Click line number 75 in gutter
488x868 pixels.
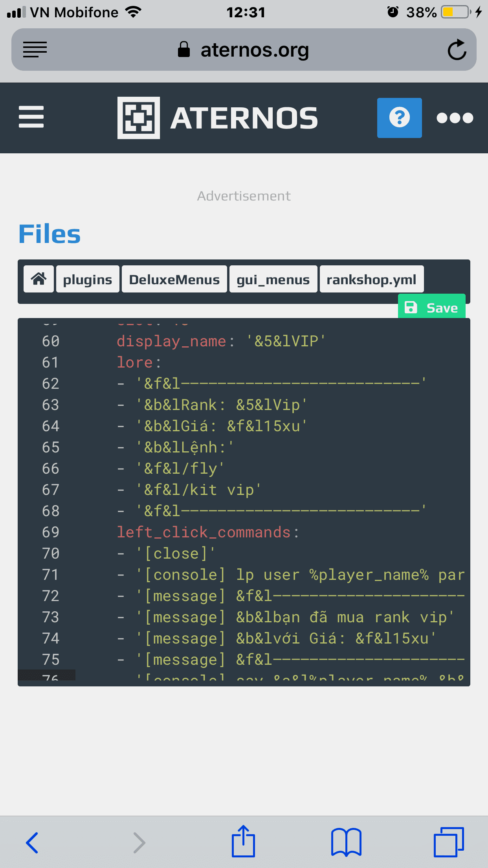point(51,660)
